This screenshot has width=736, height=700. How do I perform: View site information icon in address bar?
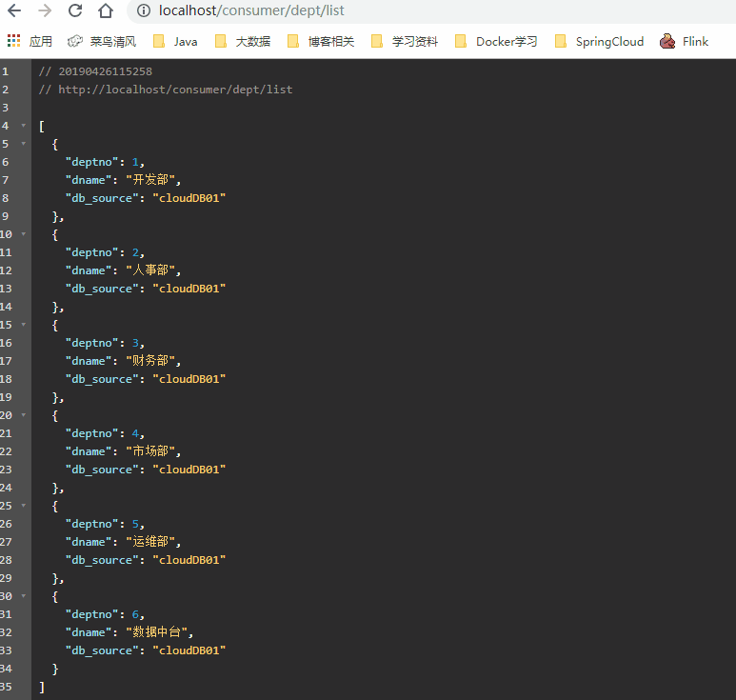144,10
